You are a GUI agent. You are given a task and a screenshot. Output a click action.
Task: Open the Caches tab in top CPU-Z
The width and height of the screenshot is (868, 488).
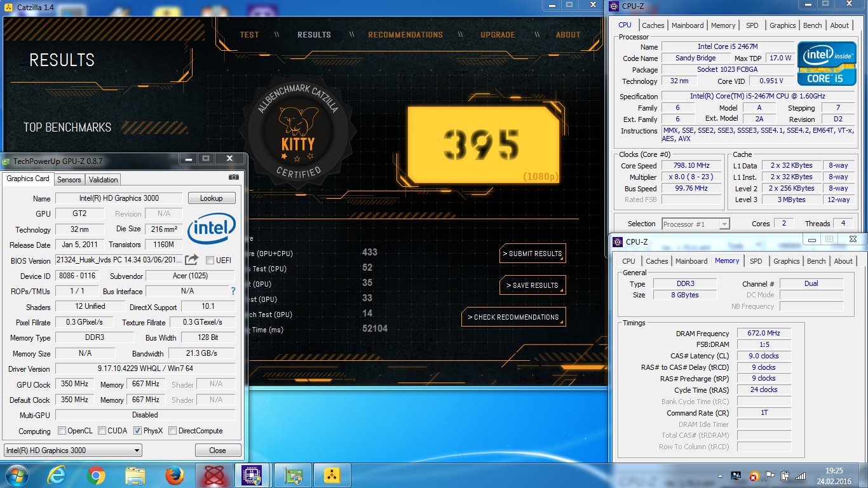click(x=653, y=25)
